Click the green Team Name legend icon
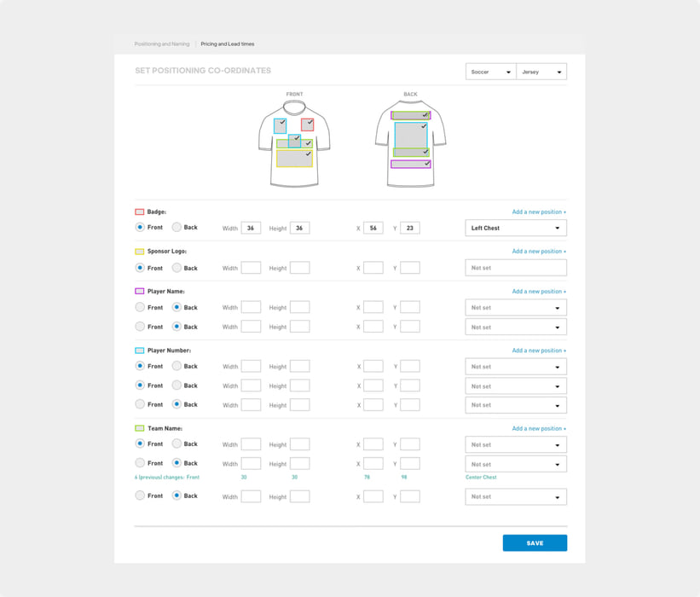The width and height of the screenshot is (700, 597). click(x=139, y=428)
